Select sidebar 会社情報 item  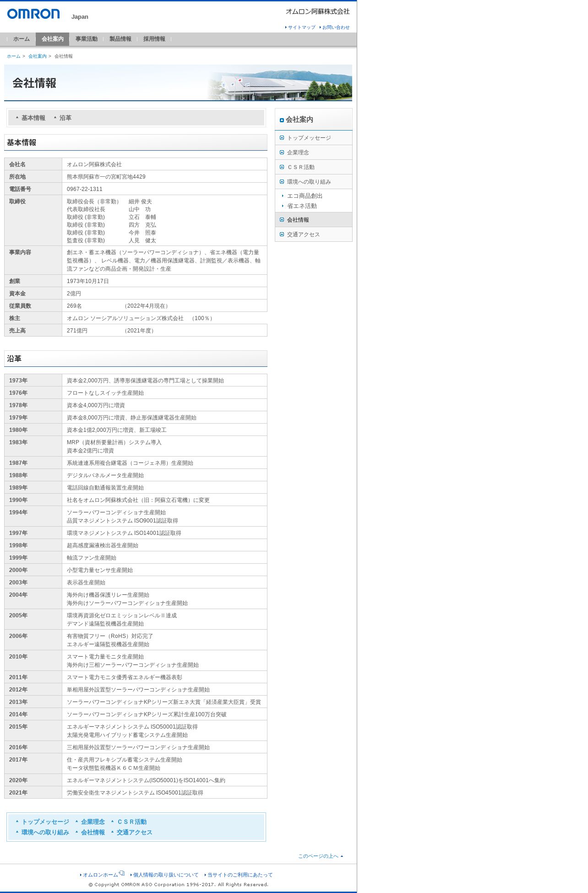(314, 220)
